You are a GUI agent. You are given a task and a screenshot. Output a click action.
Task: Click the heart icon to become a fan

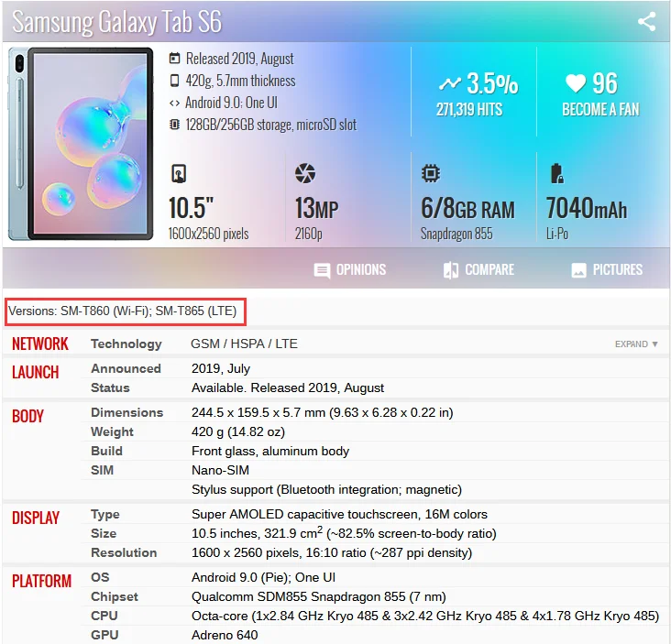(x=575, y=83)
